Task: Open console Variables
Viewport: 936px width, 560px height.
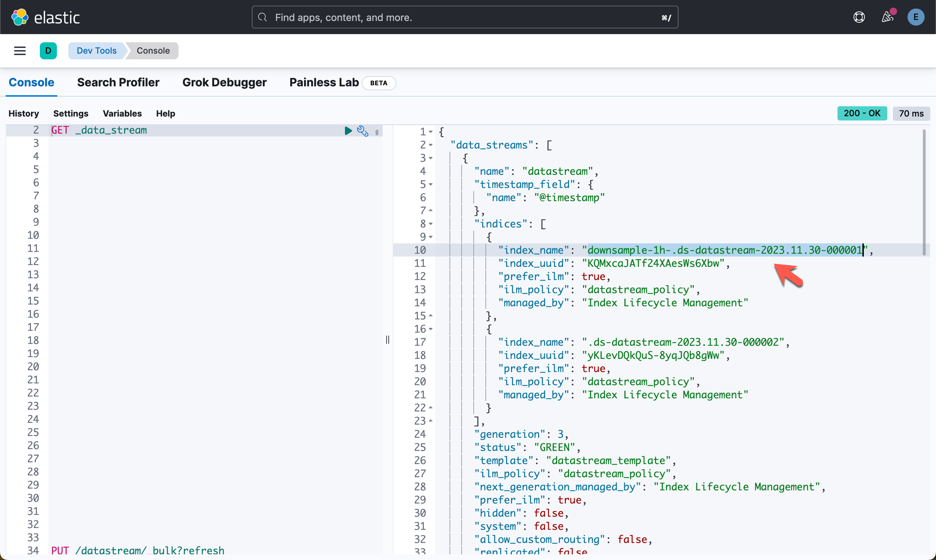Action: [x=122, y=114]
